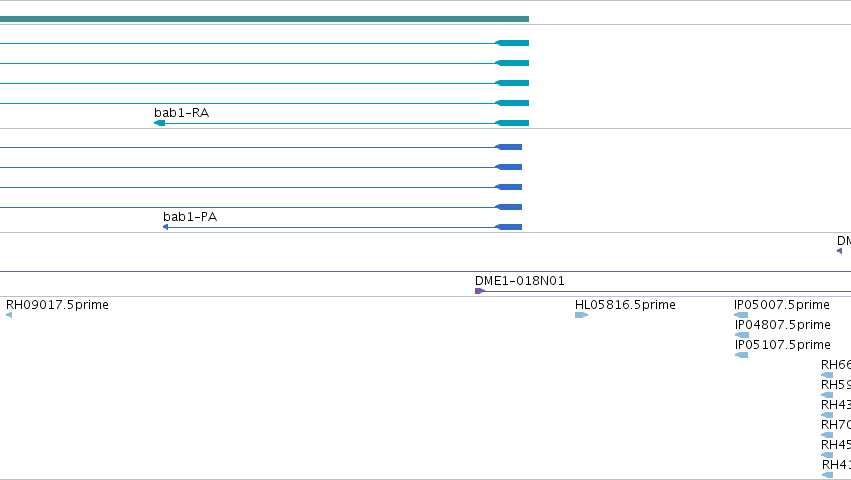
Task: Click the bab1-PA left arrowhead end
Action: (x=166, y=227)
